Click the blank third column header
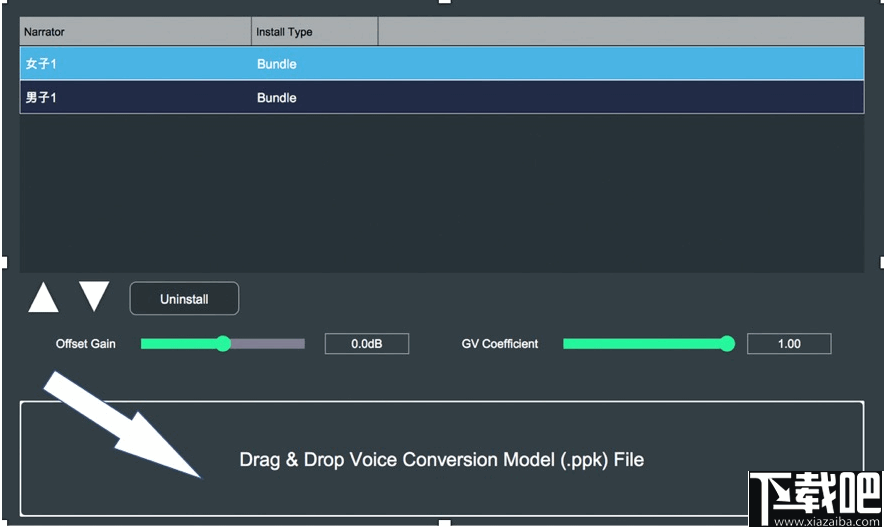 tap(620, 32)
